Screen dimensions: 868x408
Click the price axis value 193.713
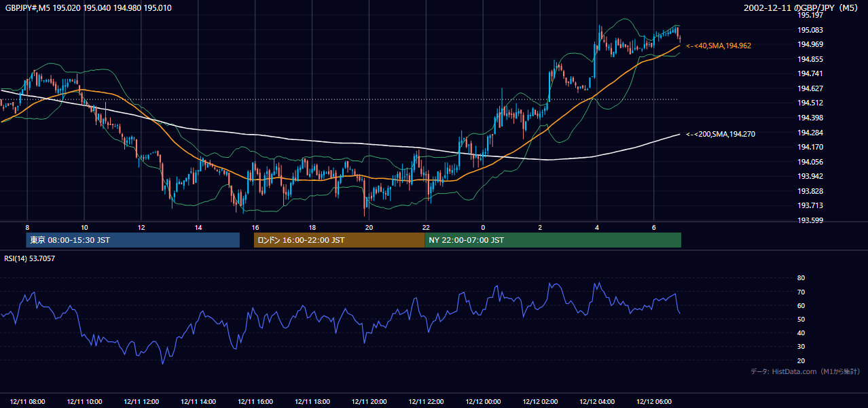click(810, 205)
